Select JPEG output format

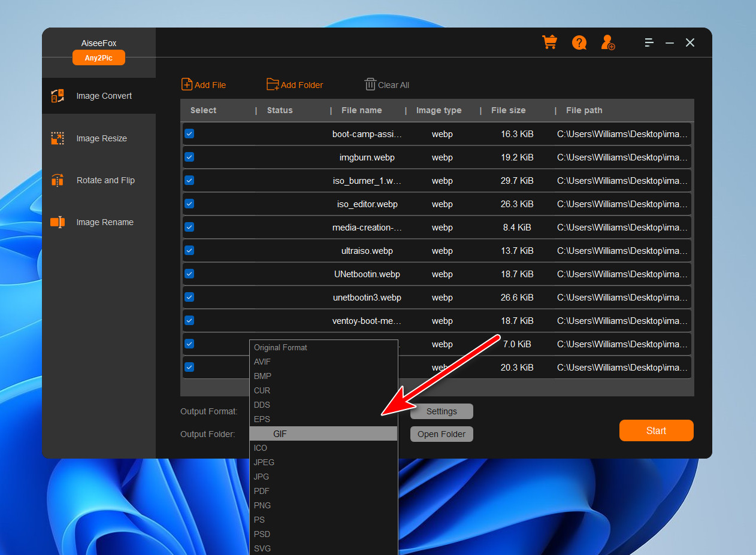click(323, 462)
